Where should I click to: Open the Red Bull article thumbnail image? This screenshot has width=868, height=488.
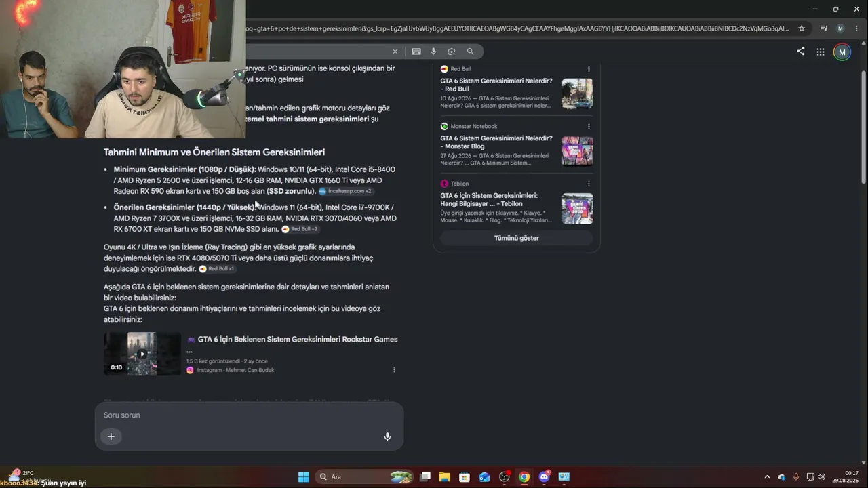[x=577, y=94]
